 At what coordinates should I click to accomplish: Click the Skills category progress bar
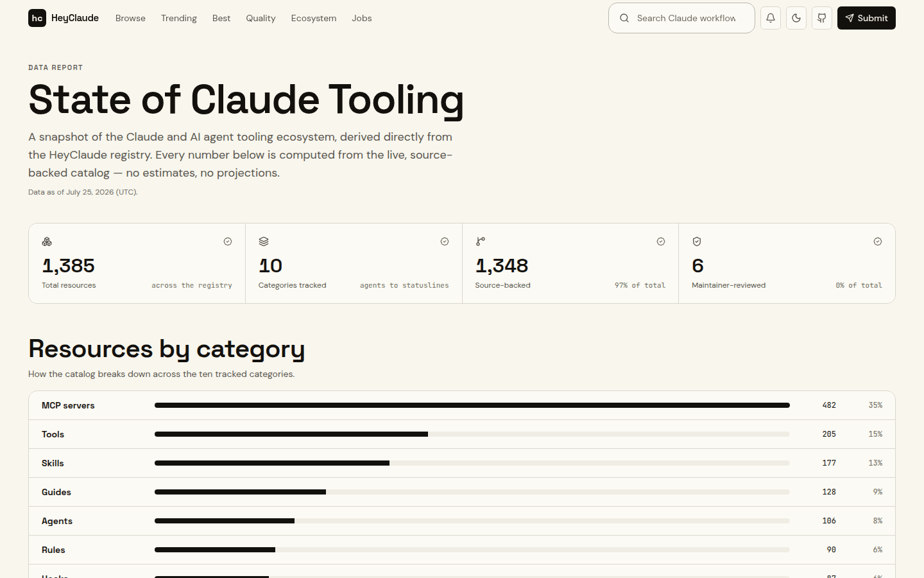pos(472,463)
